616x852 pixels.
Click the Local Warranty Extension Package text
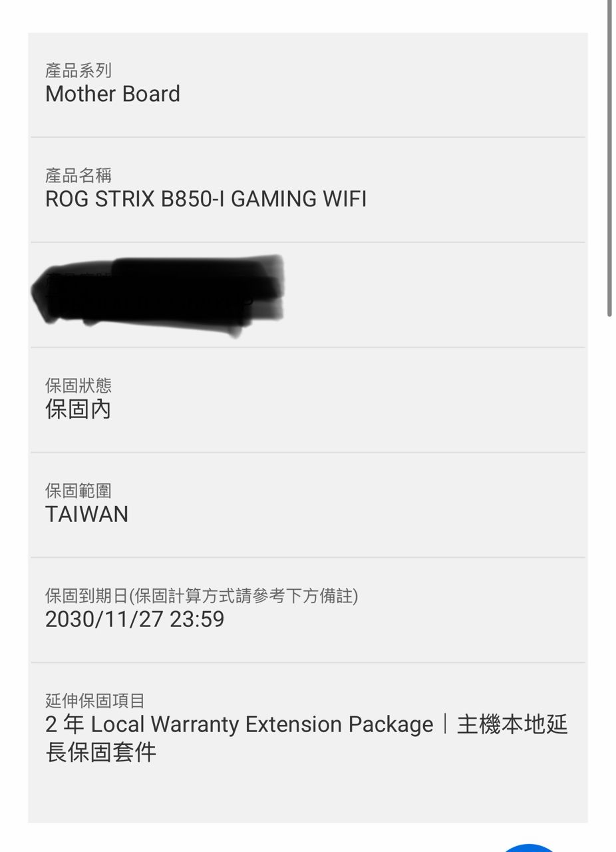tap(262, 724)
